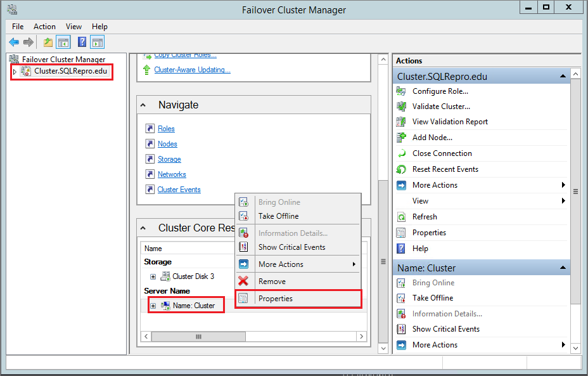This screenshot has width=588, height=376.
Task: Collapse the Cluster.SQLRepro.edu actions group
Action: 563,76
